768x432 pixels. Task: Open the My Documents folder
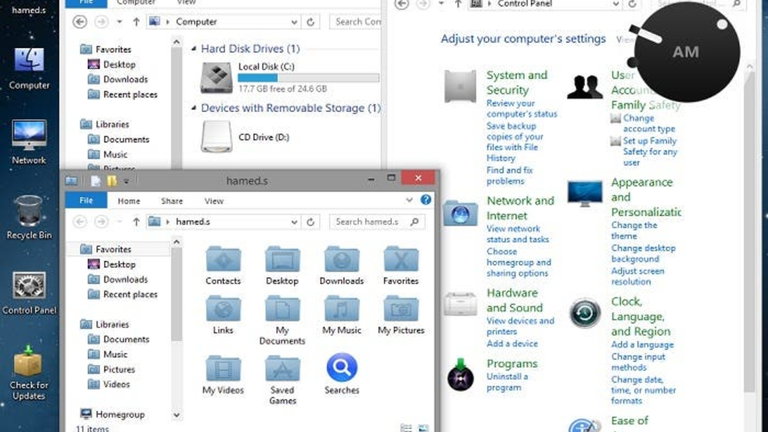[x=282, y=309]
